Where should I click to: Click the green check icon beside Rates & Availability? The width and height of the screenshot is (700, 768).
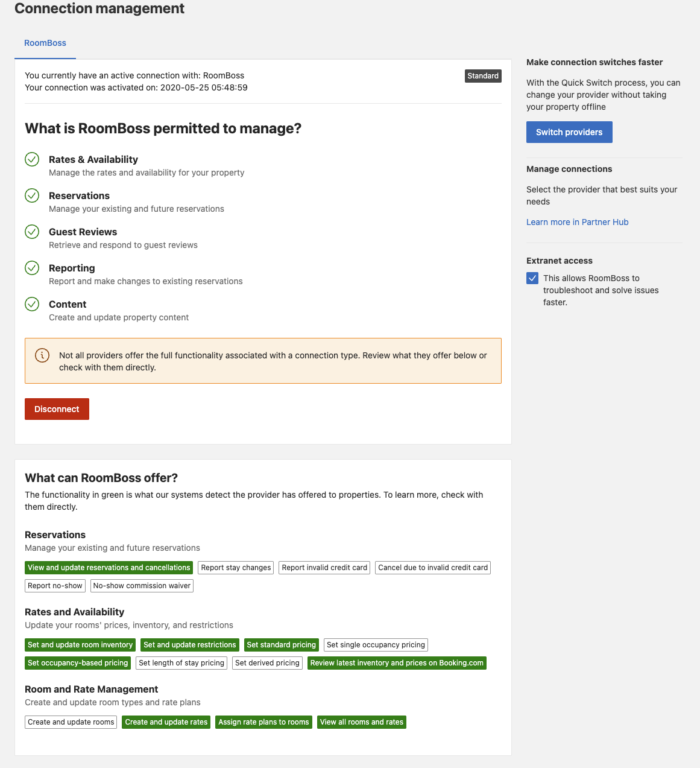(32, 159)
